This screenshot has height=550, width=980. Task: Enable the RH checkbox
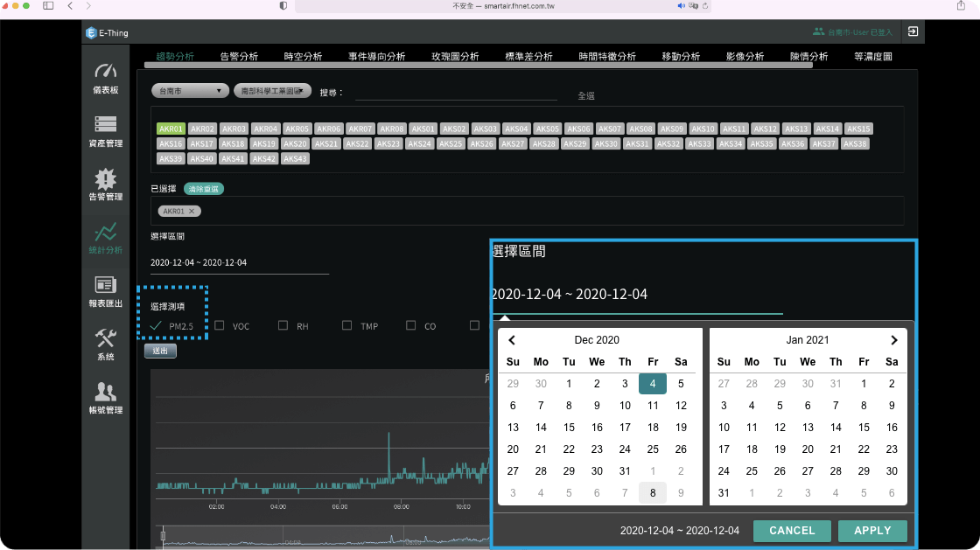tap(283, 326)
